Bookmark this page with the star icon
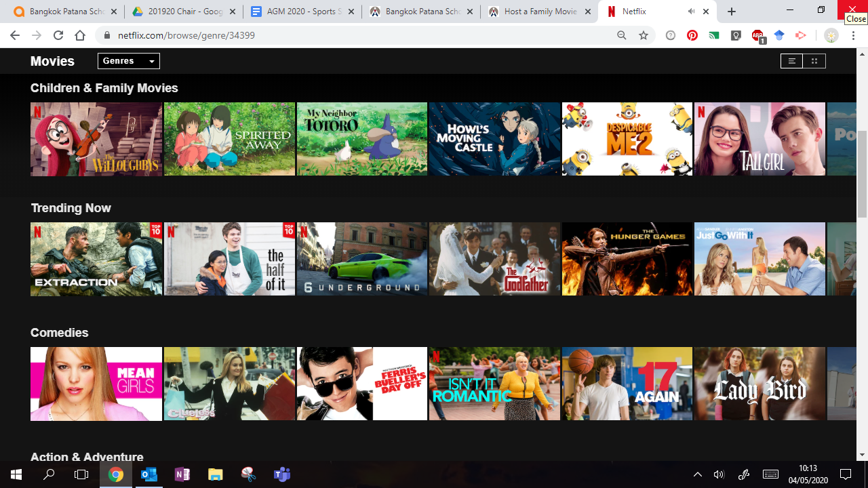Screen dimensions: 868x488 click(x=644, y=35)
